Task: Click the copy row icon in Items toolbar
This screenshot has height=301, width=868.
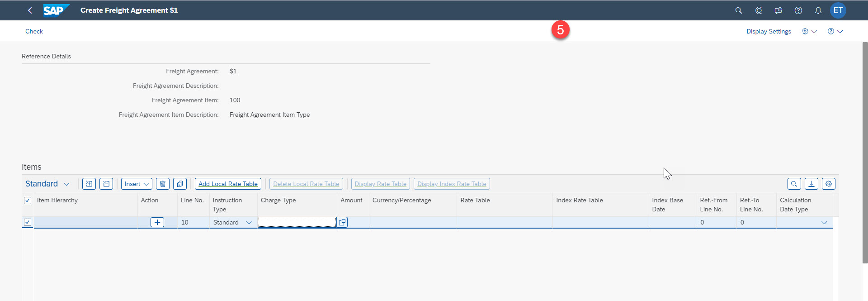Action: [x=180, y=184]
